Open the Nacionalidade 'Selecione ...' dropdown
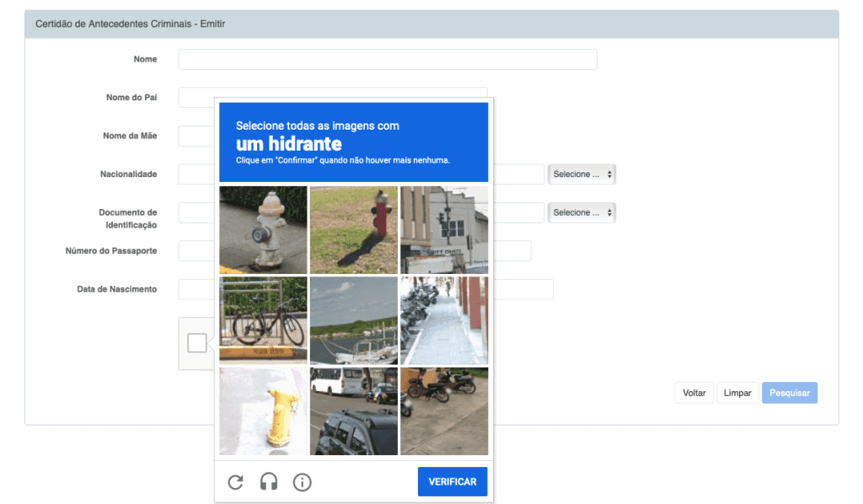Image resolution: width=863 pixels, height=504 pixels. [x=582, y=174]
